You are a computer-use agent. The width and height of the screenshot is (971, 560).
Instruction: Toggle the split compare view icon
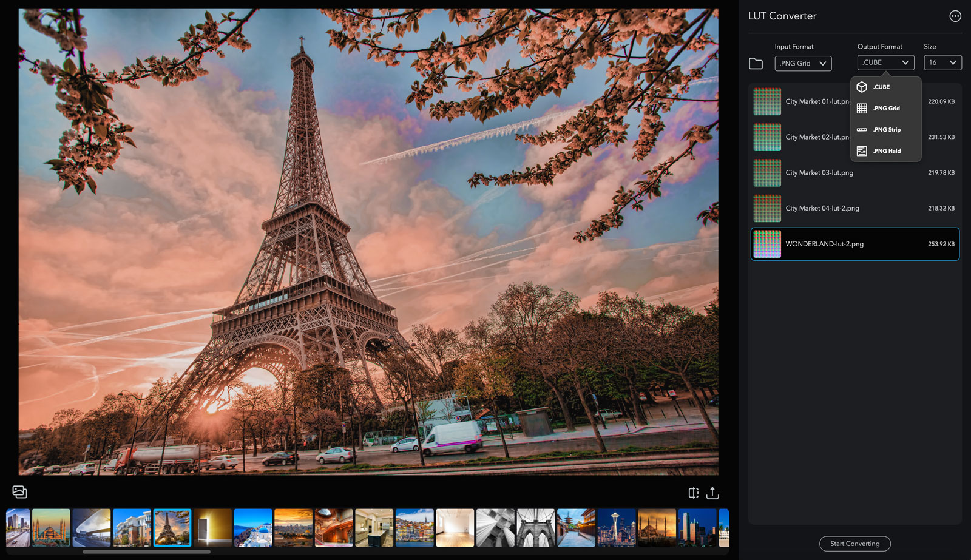click(x=693, y=493)
